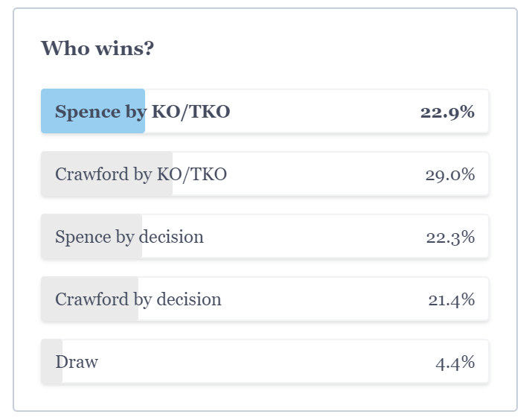Click the bold Spence by KO/TKO label text

[x=143, y=112]
